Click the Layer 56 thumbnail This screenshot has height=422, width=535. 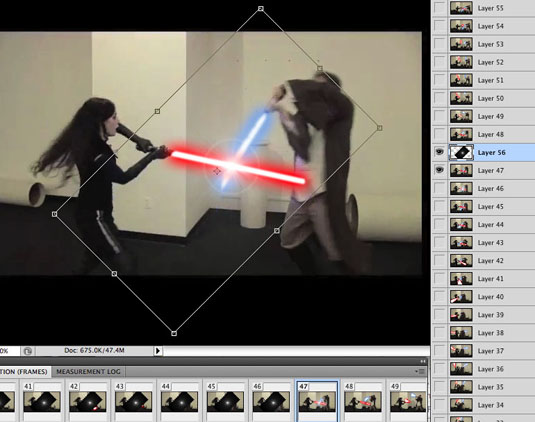pos(461,152)
